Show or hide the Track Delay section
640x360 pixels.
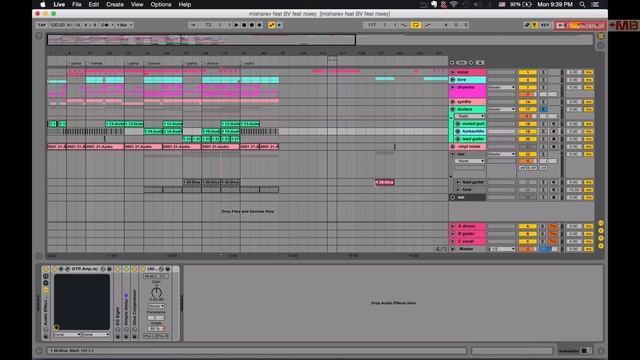point(601,246)
